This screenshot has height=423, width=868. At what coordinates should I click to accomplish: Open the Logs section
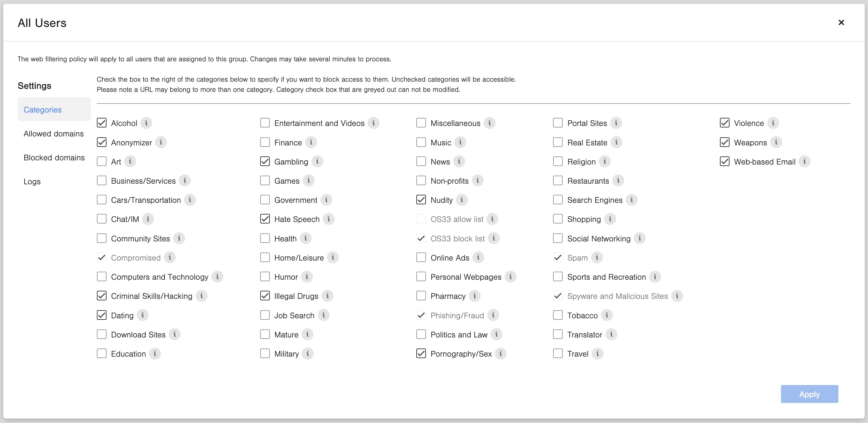coord(32,181)
